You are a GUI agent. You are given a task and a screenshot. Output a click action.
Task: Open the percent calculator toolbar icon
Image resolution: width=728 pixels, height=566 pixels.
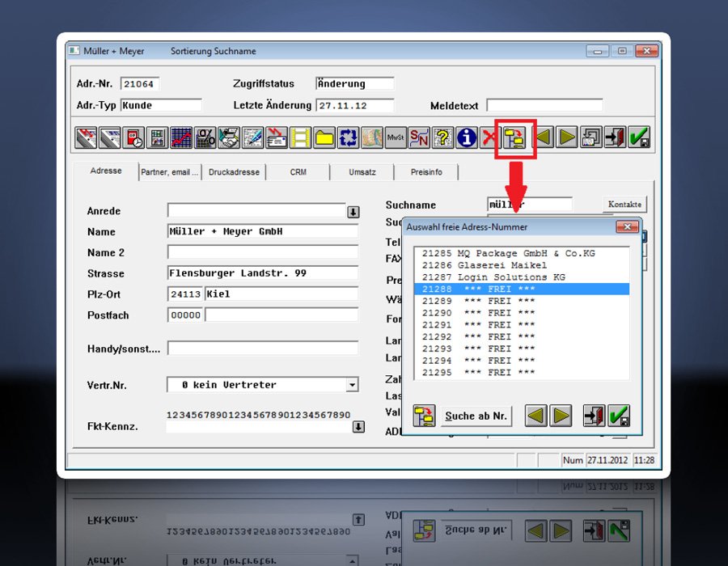205,137
